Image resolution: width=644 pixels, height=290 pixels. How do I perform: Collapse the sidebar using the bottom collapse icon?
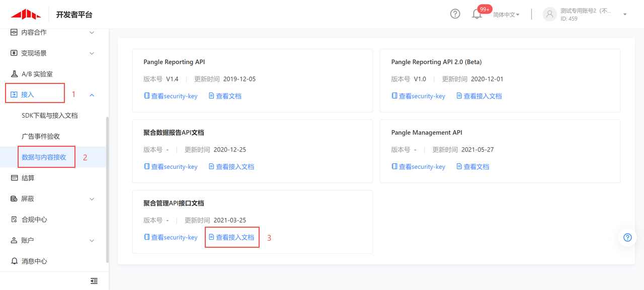point(94,280)
